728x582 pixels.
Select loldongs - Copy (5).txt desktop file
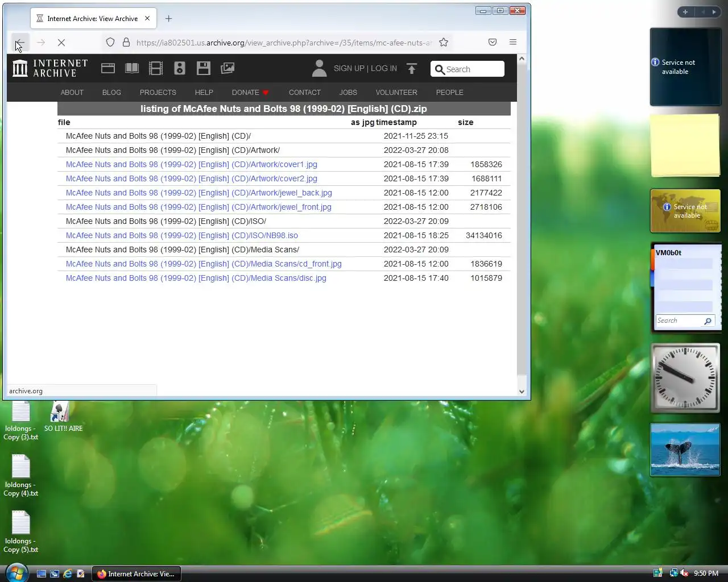pyautogui.click(x=21, y=532)
